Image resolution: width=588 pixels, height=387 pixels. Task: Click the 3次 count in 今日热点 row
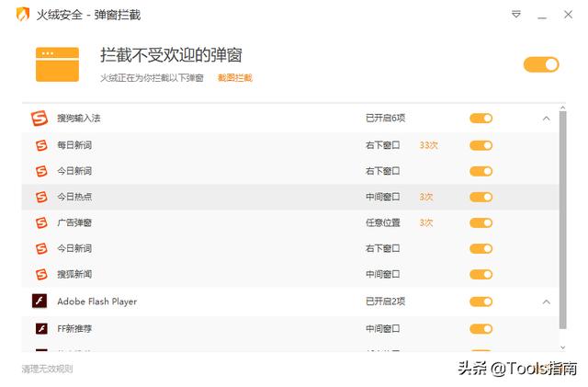[426, 197]
